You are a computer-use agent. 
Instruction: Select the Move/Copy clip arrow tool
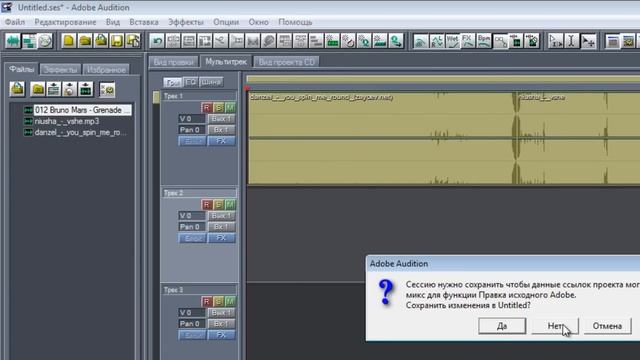point(588,41)
